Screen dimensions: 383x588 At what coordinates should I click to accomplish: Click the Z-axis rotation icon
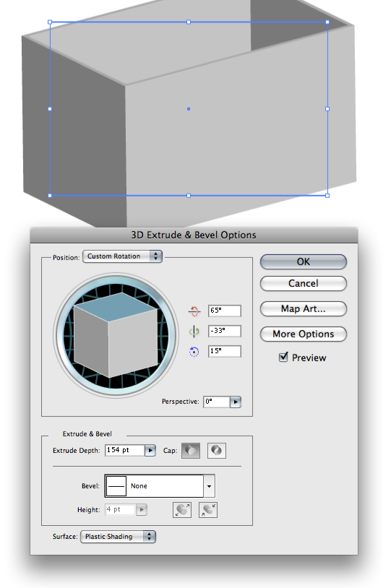(194, 351)
